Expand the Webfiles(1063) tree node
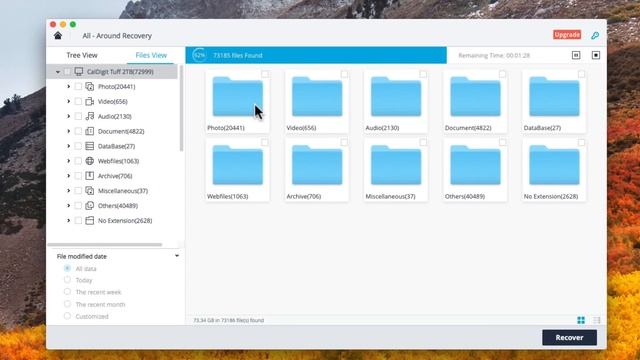The width and height of the screenshot is (640, 360). pyautogui.click(x=68, y=161)
